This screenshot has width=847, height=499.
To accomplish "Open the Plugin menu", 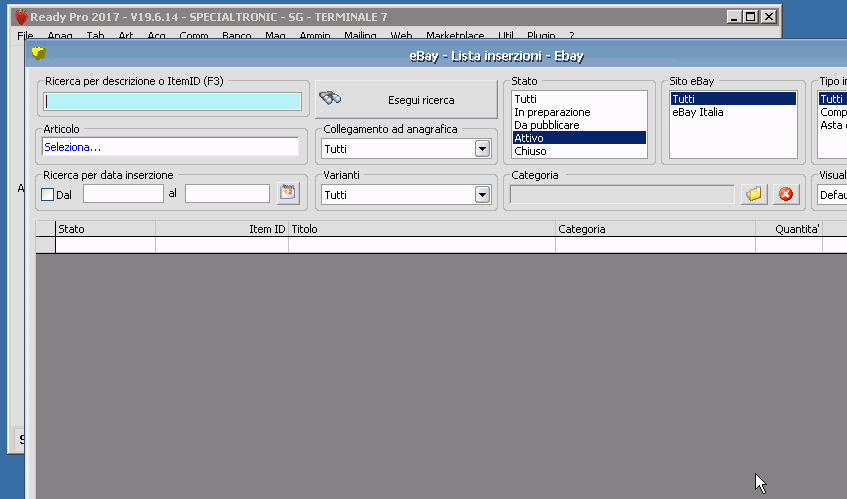I will [x=541, y=36].
